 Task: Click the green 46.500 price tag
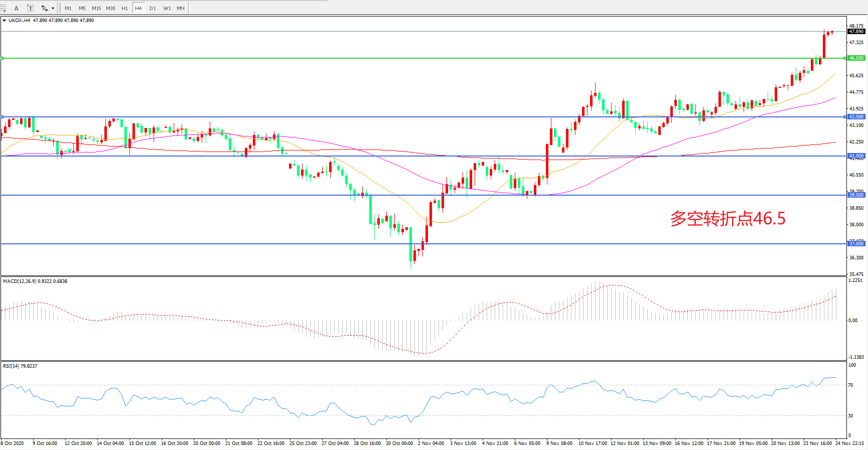pos(856,58)
